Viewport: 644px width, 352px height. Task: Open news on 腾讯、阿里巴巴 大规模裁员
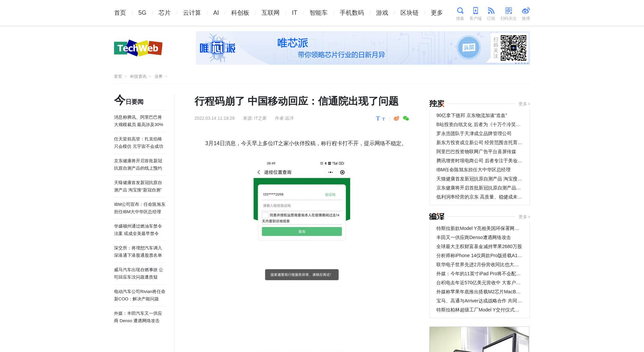[139, 121]
